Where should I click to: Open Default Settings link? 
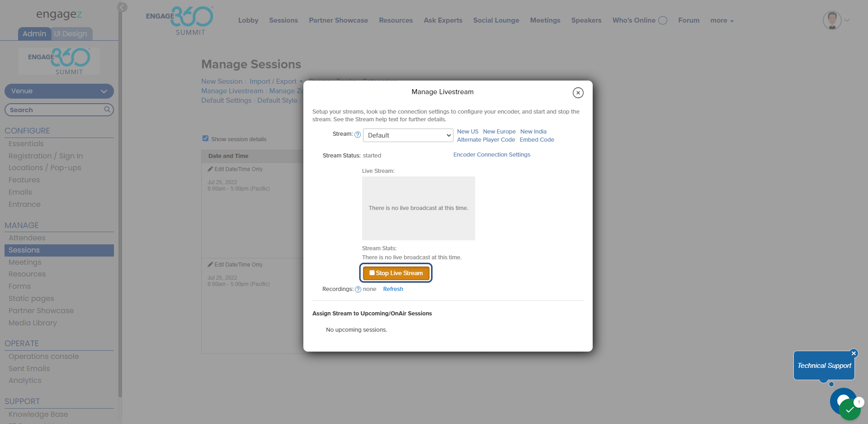(226, 100)
